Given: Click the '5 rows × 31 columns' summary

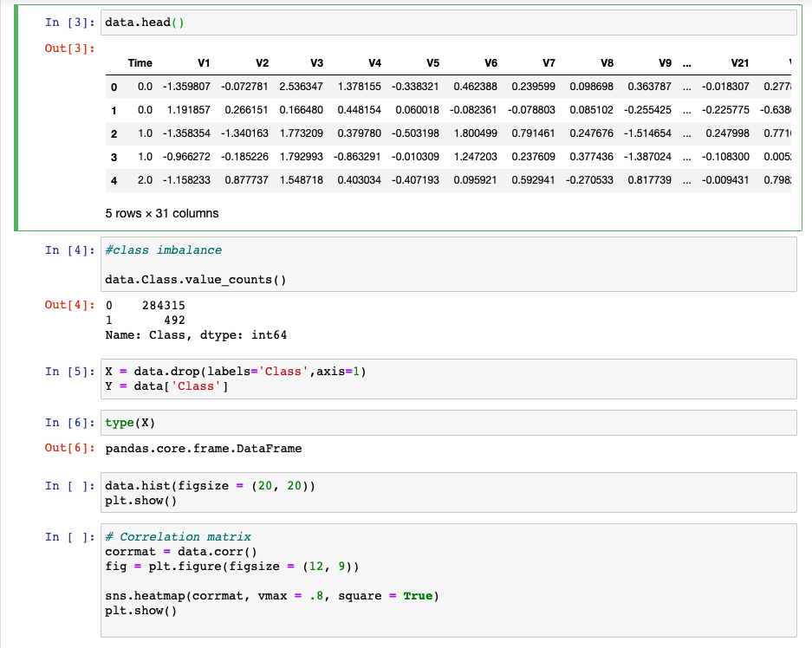Looking at the screenshot, I should (x=162, y=213).
